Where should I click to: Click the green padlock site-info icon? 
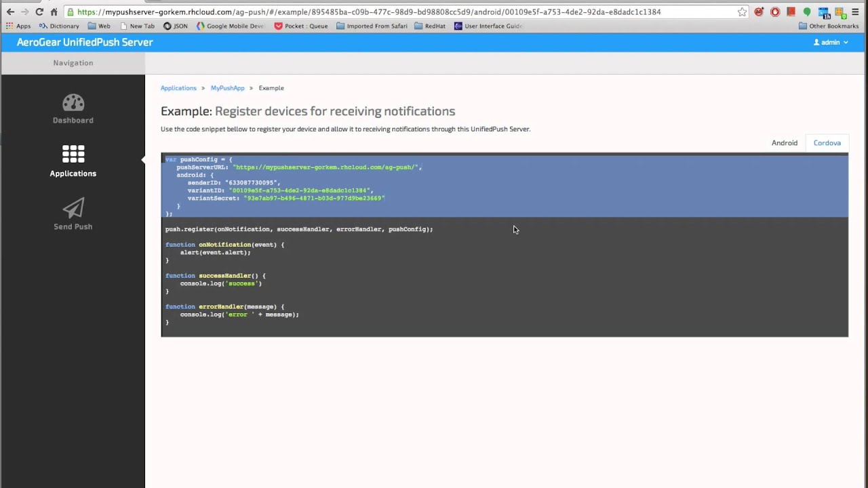click(71, 12)
